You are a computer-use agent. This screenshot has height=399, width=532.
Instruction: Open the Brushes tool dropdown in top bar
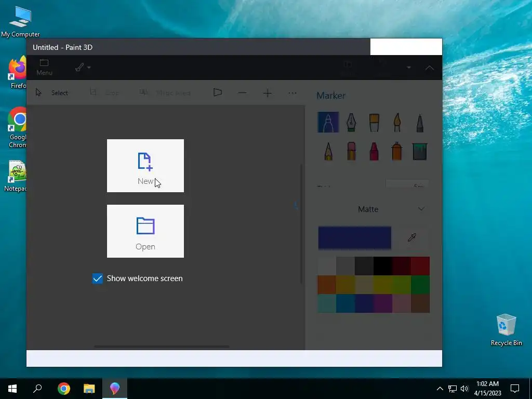tap(83, 67)
